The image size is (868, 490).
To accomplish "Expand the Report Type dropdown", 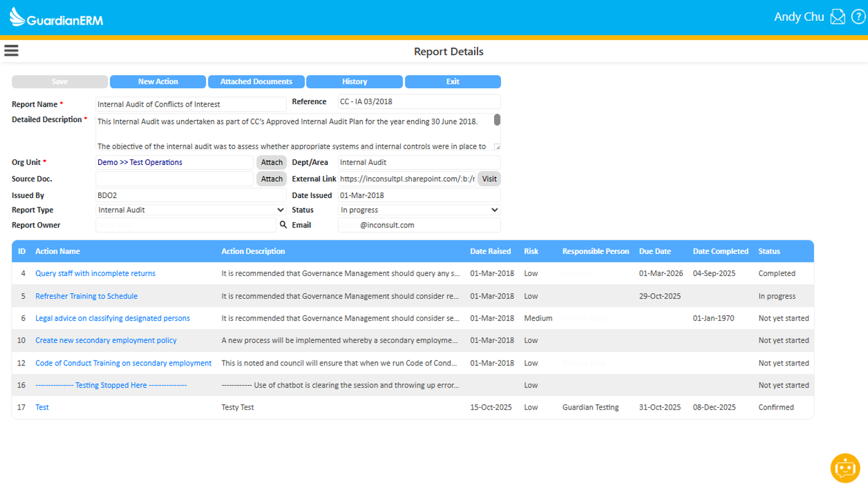I will tap(191, 210).
